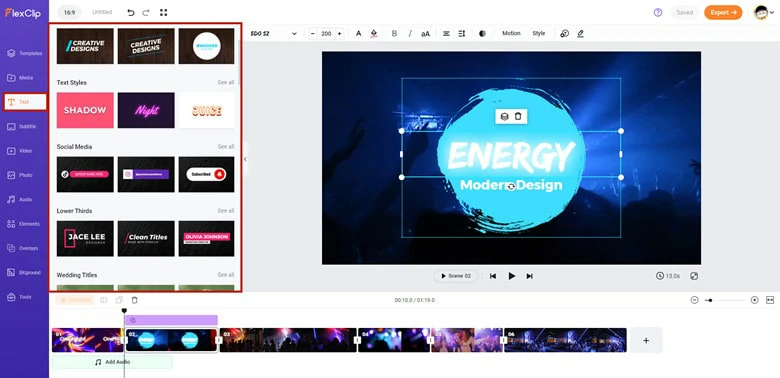The image size is (780, 378).
Task: Click See all next to Text Styles
Action: [226, 83]
